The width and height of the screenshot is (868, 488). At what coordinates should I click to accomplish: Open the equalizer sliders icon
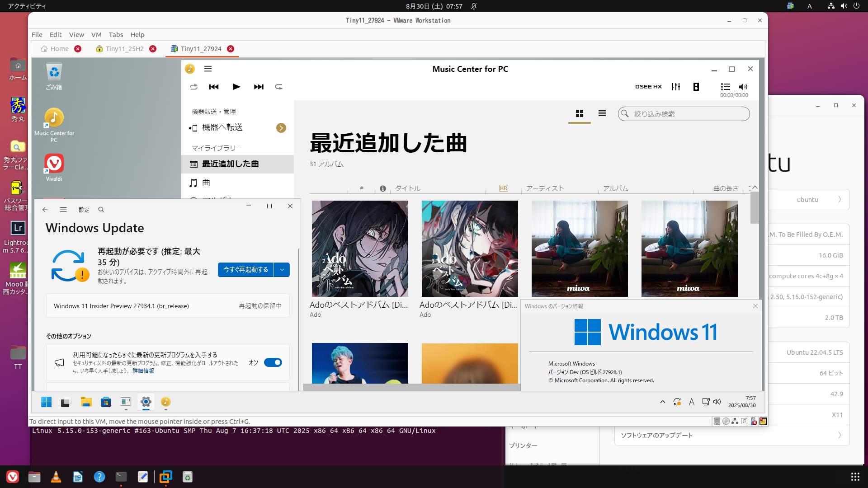(676, 87)
